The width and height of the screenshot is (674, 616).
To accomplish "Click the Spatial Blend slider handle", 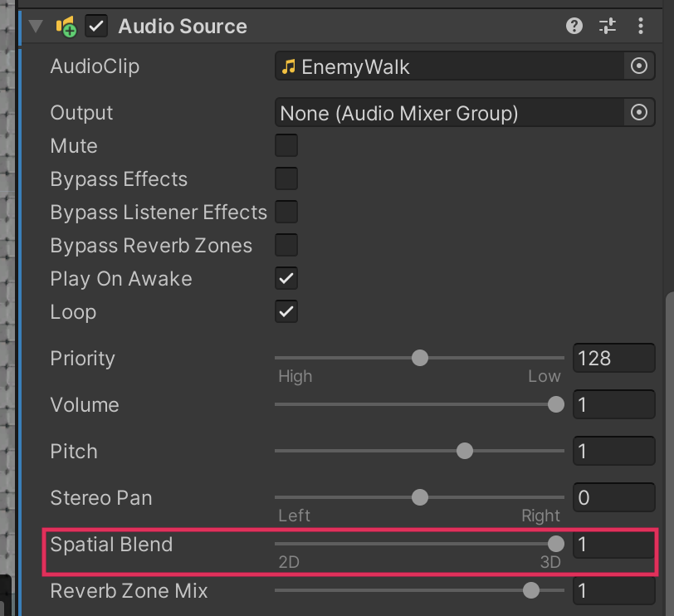I will (x=556, y=544).
